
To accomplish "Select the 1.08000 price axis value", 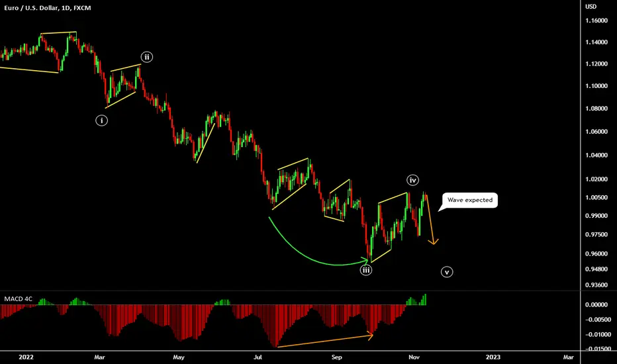I will point(596,109).
